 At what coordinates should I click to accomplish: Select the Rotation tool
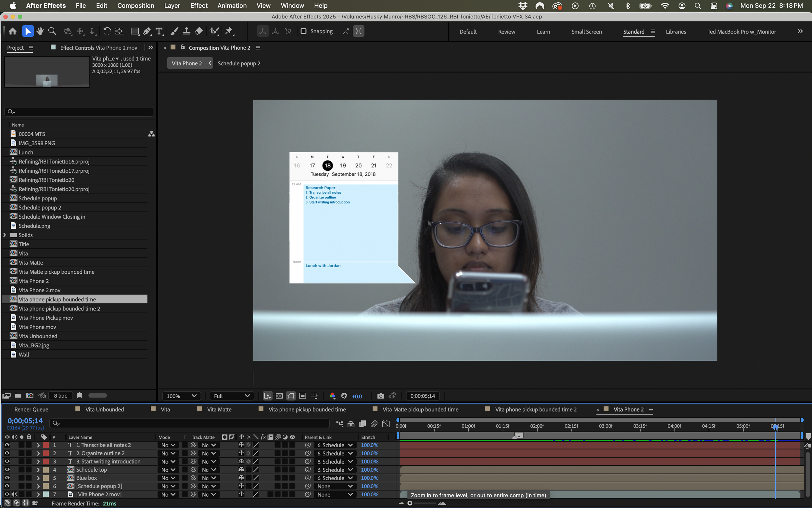pos(107,31)
